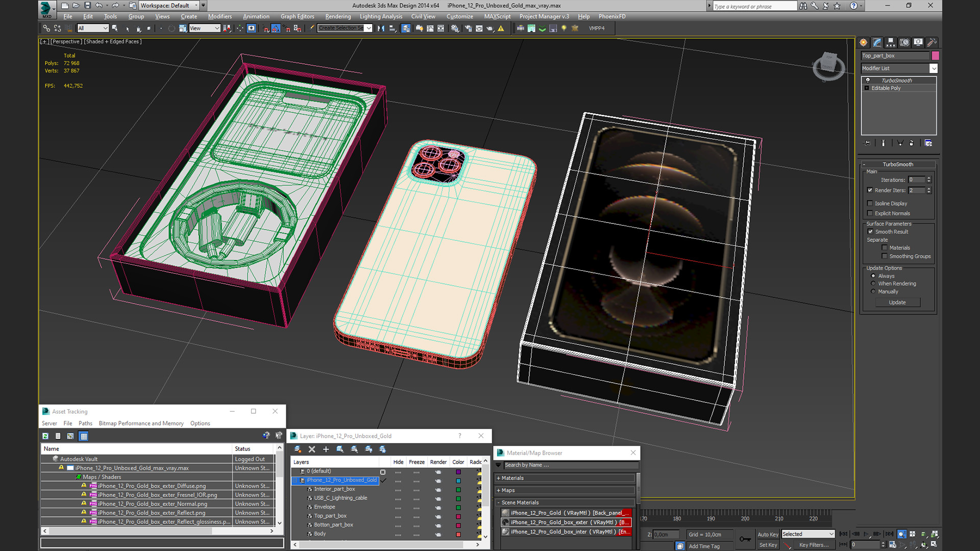This screenshot has height=551, width=980.
Task: Click Add Selected Objects plus icon in Layer dialog
Action: click(x=326, y=449)
